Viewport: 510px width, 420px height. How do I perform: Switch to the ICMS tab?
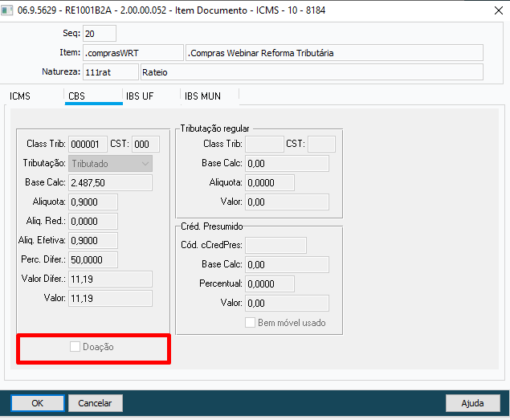pyautogui.click(x=20, y=96)
